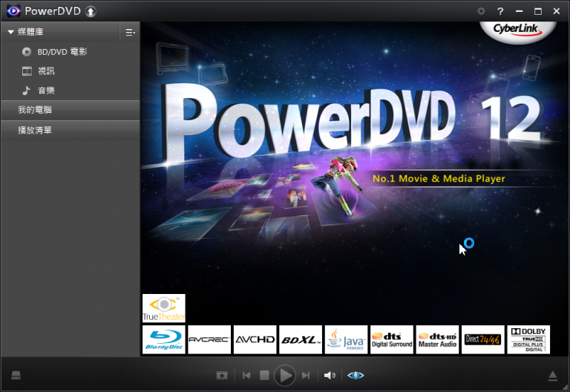Click the music note icon beside 音樂

click(x=26, y=91)
